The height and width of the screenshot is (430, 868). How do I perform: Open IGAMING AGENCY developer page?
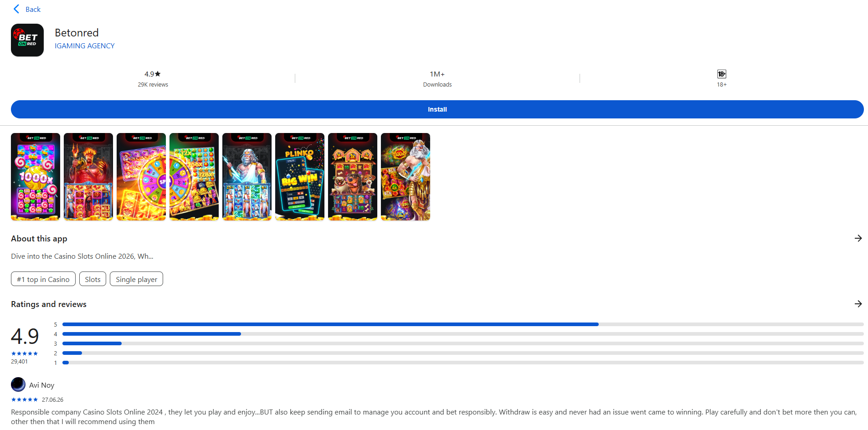pyautogui.click(x=85, y=46)
